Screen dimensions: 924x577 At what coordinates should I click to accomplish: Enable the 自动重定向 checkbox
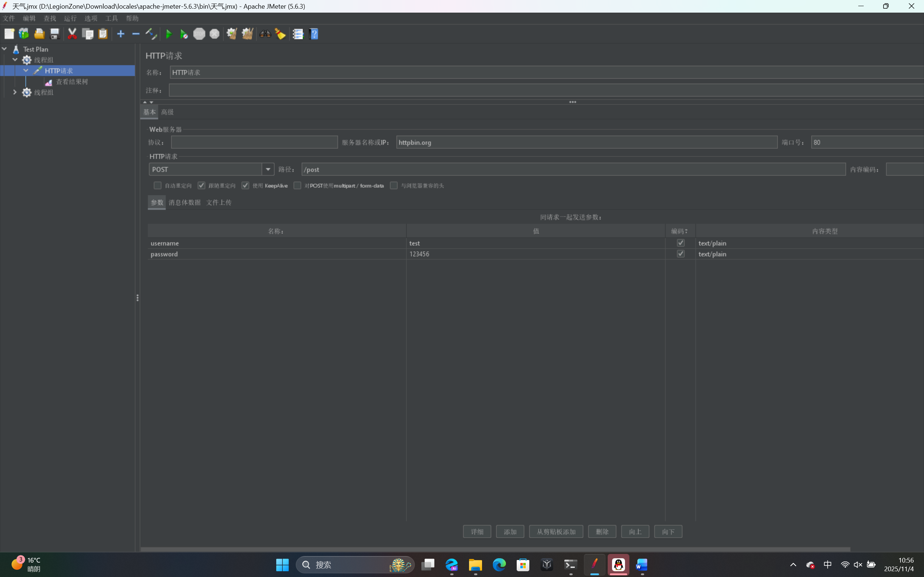coord(157,186)
